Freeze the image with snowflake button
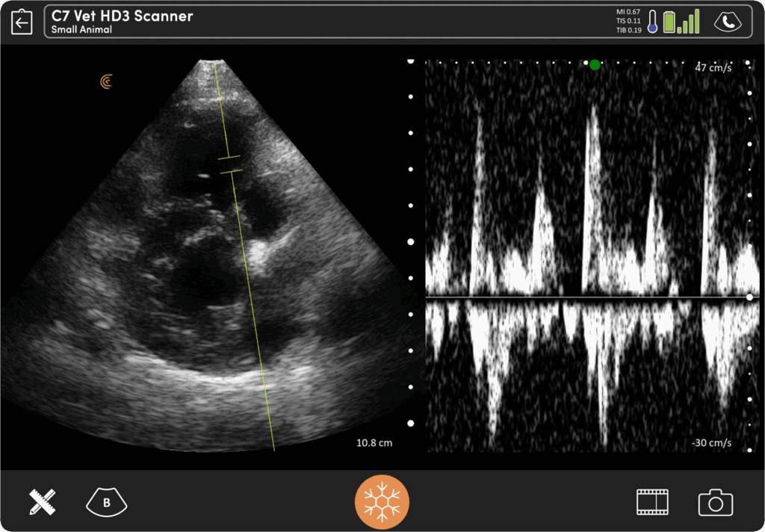Screen dimensions: 765x532 [x=382, y=501]
